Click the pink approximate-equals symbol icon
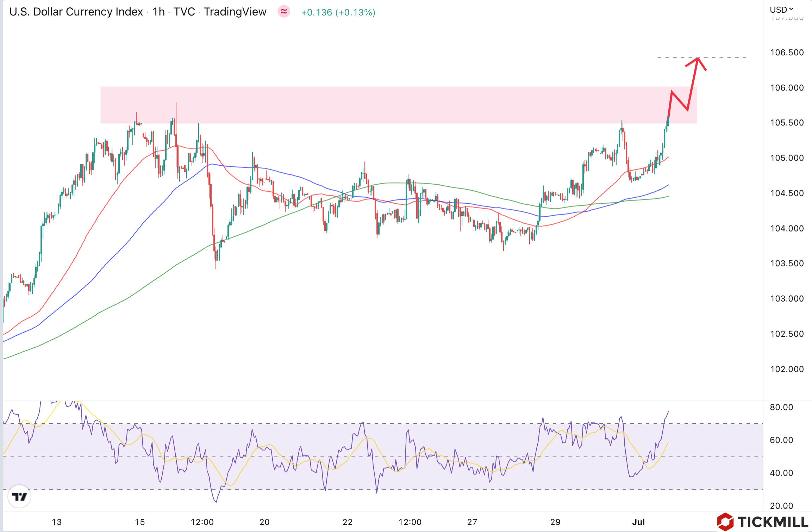The height and width of the screenshot is (532, 812). tap(284, 12)
